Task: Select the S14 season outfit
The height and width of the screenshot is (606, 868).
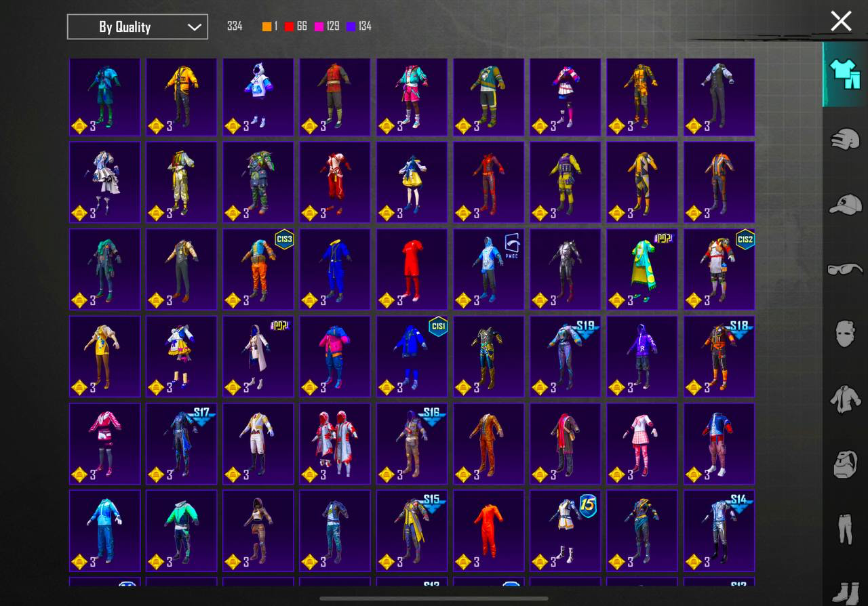Action: click(x=719, y=531)
